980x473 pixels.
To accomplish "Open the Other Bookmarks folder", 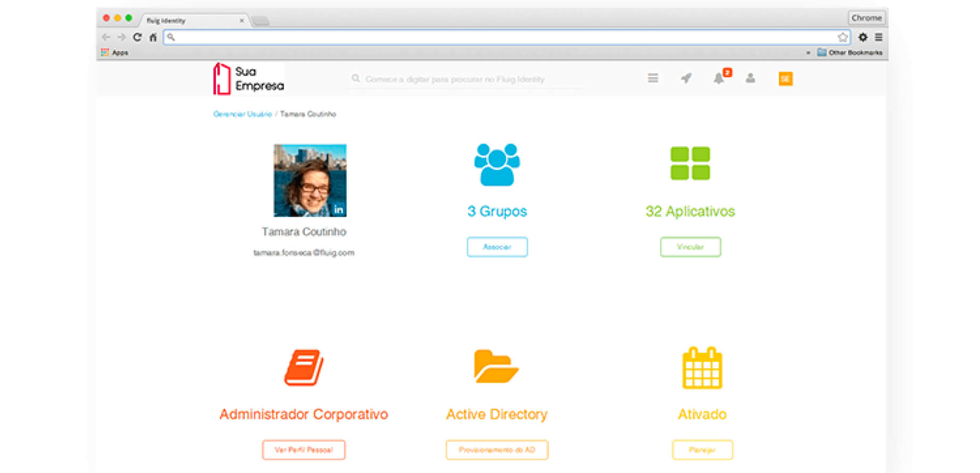I will click(x=850, y=53).
